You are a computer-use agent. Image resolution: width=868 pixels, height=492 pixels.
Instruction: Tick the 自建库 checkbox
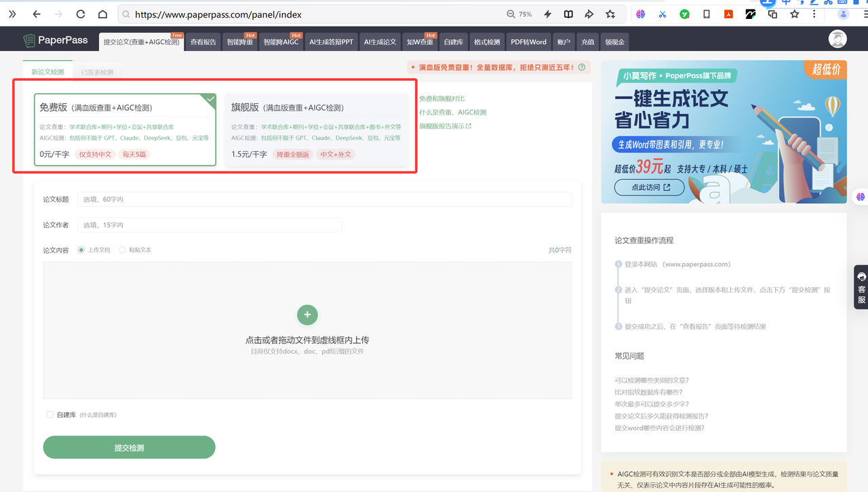(50, 415)
